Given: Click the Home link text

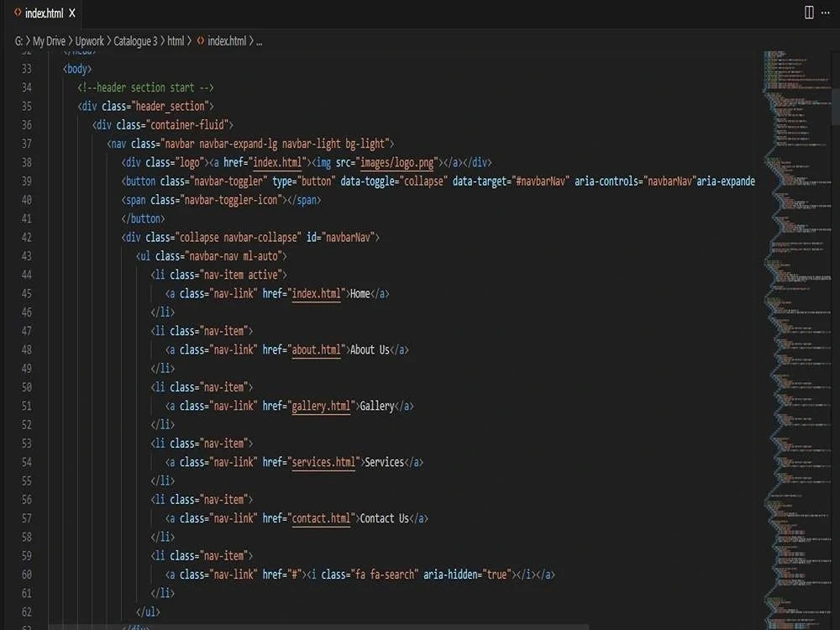Looking at the screenshot, I should (x=360, y=293).
